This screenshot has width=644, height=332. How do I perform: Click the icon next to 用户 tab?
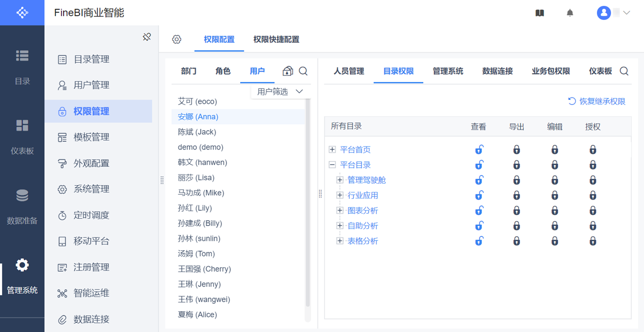pyautogui.click(x=287, y=71)
